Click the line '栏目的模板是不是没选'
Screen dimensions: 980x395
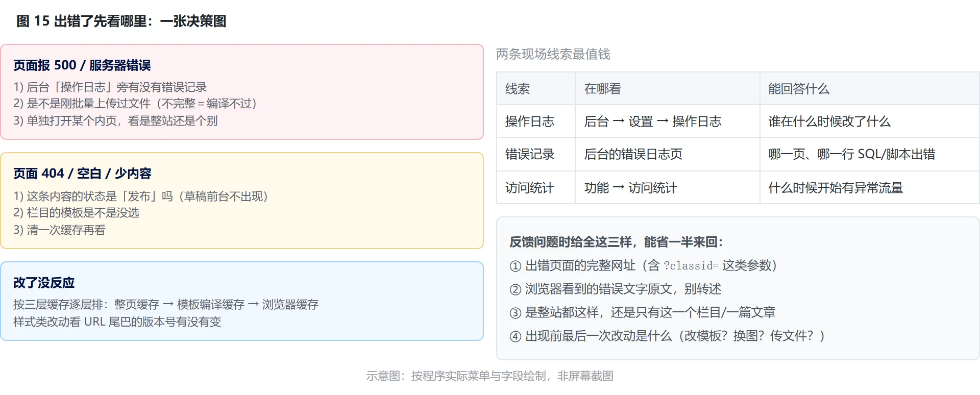(x=77, y=213)
